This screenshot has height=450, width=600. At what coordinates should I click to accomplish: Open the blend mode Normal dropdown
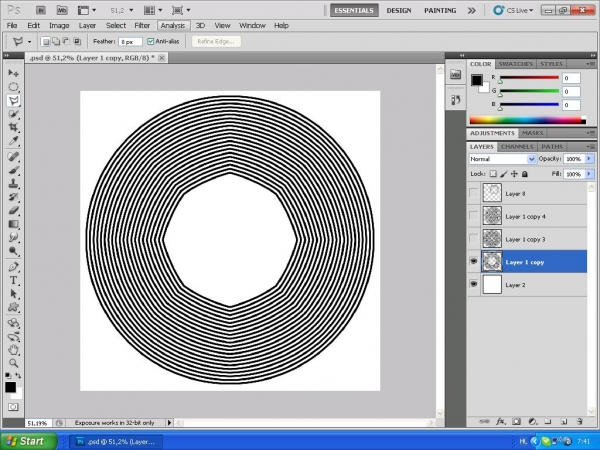point(502,159)
